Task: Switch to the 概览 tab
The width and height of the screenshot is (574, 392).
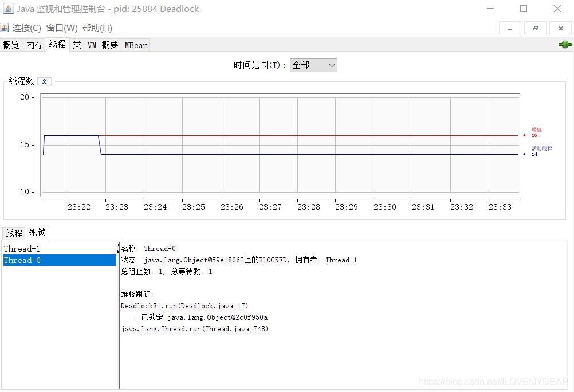Action: pyautogui.click(x=10, y=44)
